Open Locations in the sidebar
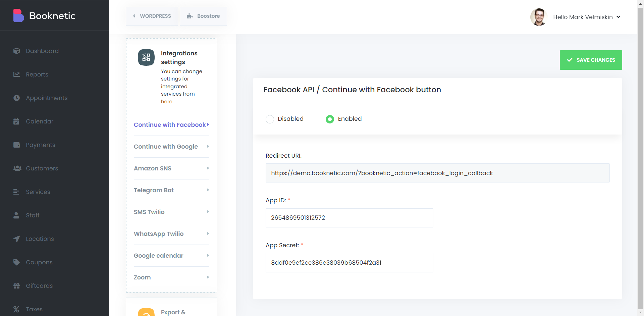This screenshot has height=316, width=644. [x=40, y=239]
